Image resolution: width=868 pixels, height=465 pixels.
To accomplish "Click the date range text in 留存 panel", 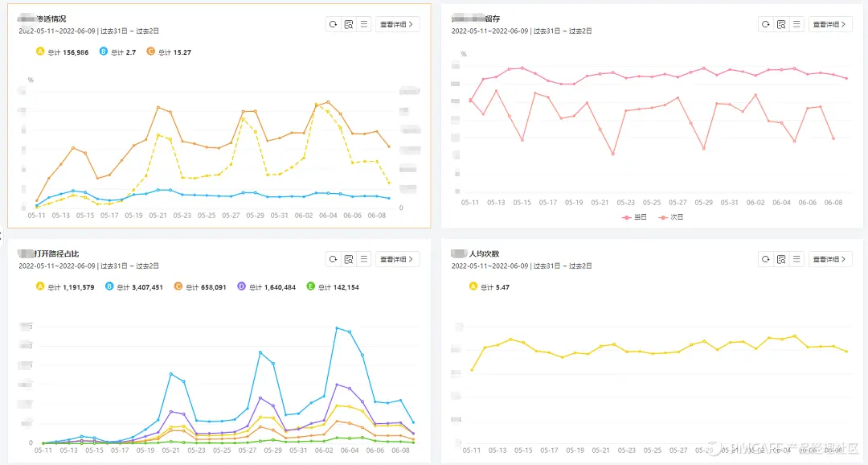I will tap(522, 31).
